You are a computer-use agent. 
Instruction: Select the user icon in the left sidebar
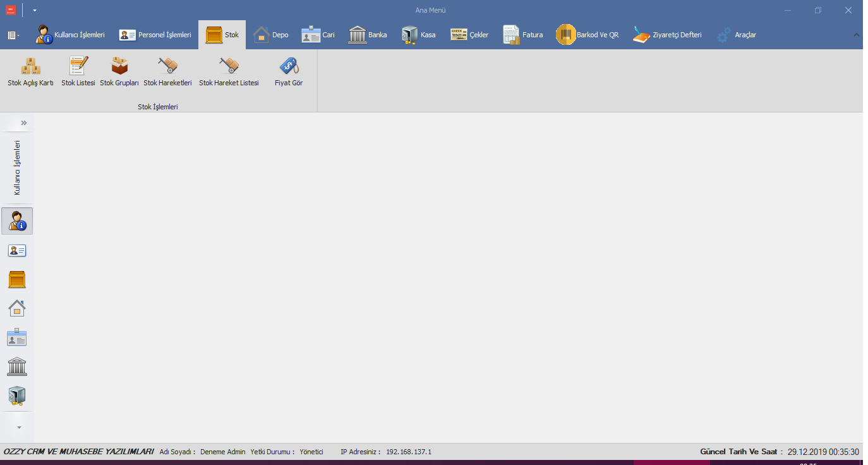(x=17, y=221)
